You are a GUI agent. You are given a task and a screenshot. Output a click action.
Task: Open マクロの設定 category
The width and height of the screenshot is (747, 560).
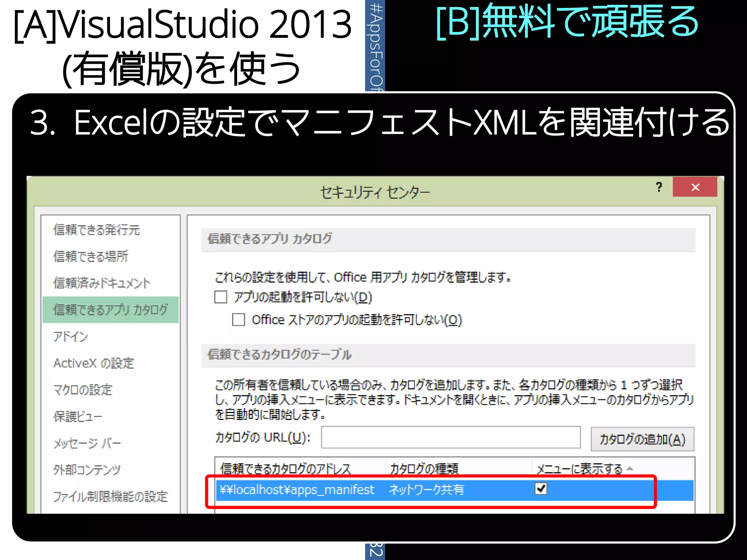tap(83, 390)
